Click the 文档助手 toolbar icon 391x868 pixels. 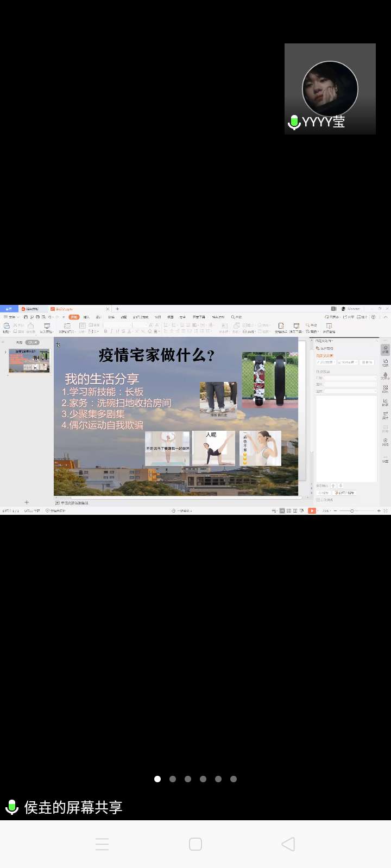[281, 327]
